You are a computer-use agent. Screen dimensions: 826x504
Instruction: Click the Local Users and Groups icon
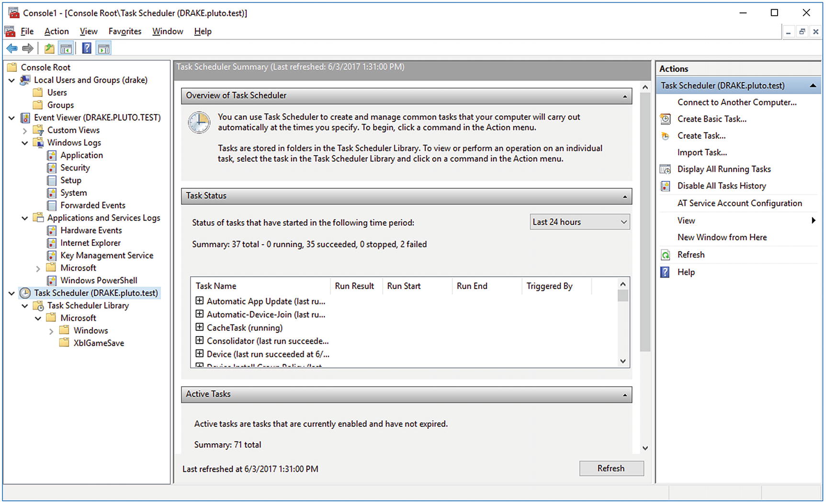point(25,80)
